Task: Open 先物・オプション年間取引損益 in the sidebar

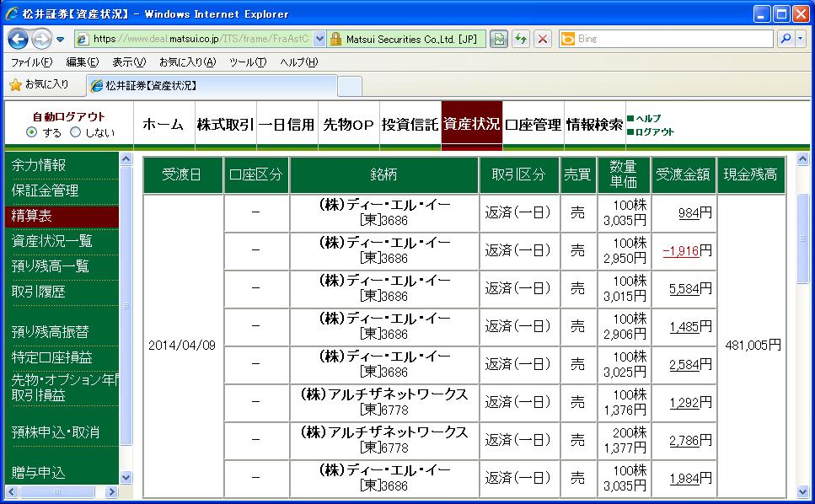Action: tap(64, 387)
